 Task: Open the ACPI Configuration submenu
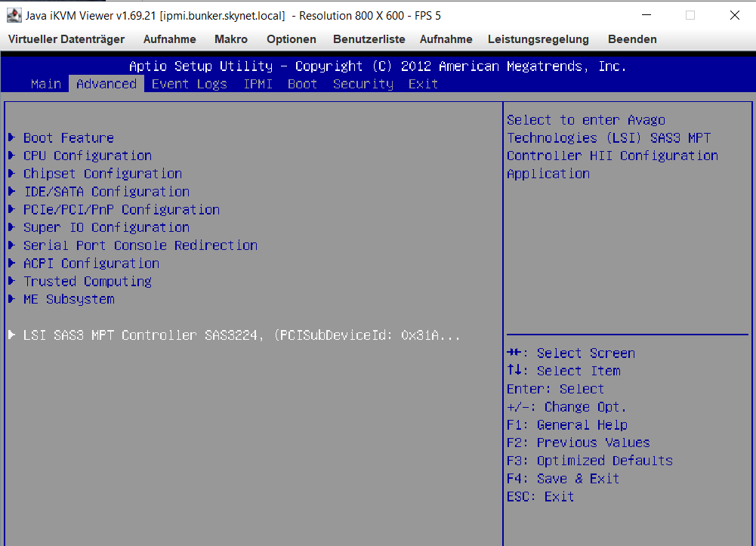point(91,263)
